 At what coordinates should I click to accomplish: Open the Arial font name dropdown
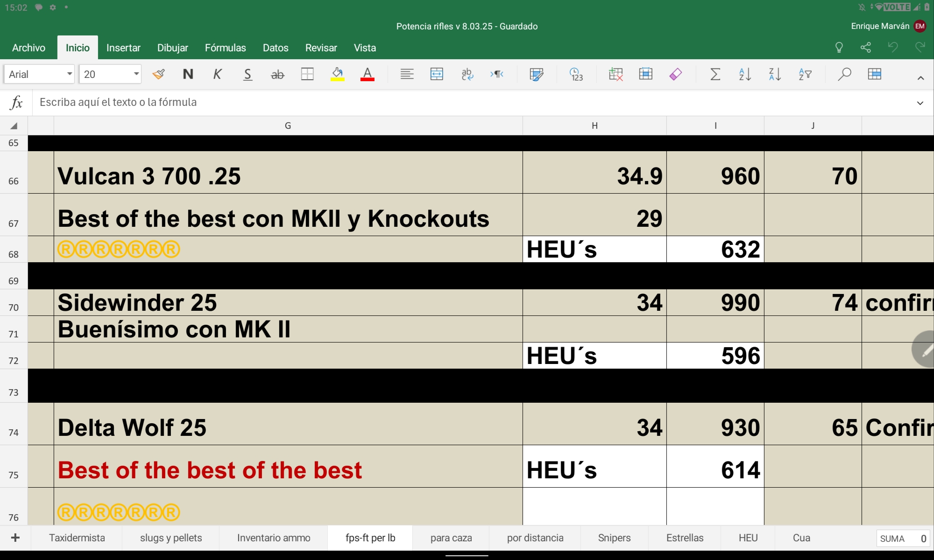(39, 74)
